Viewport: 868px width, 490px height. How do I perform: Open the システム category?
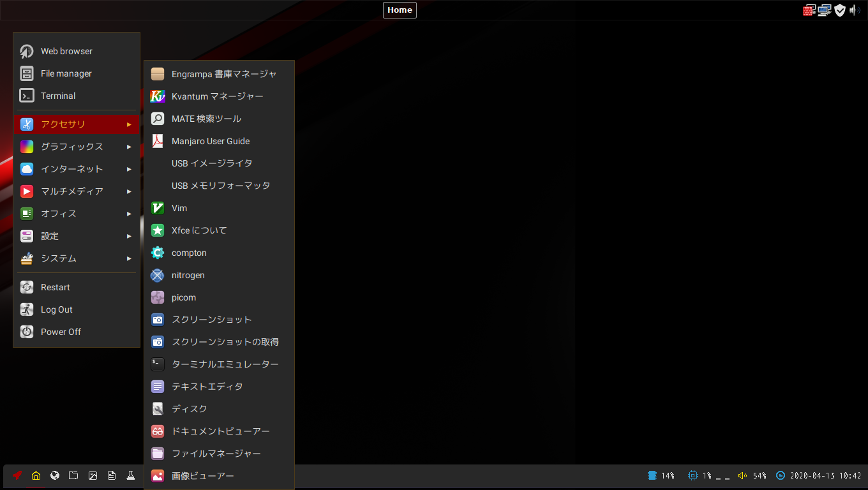(x=77, y=258)
